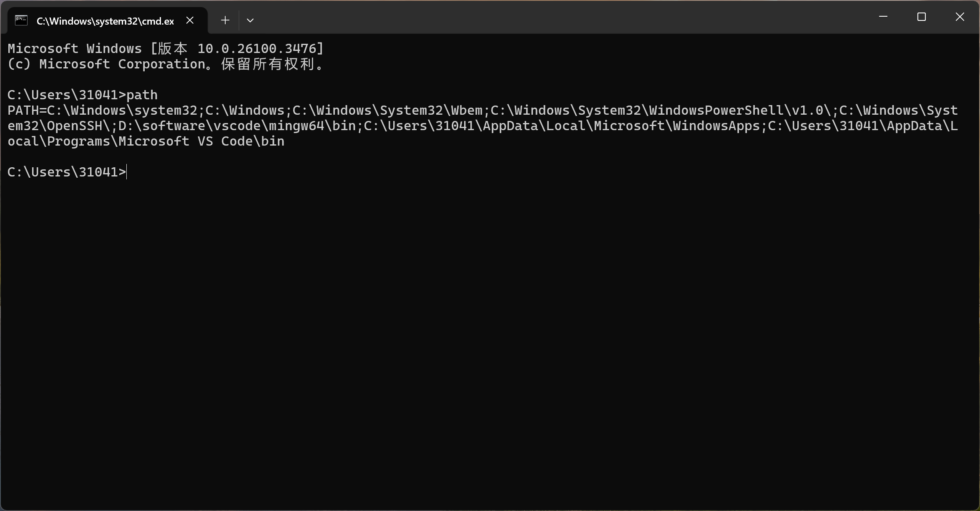
Task: Click the typed "path" command text
Action: click(142, 95)
